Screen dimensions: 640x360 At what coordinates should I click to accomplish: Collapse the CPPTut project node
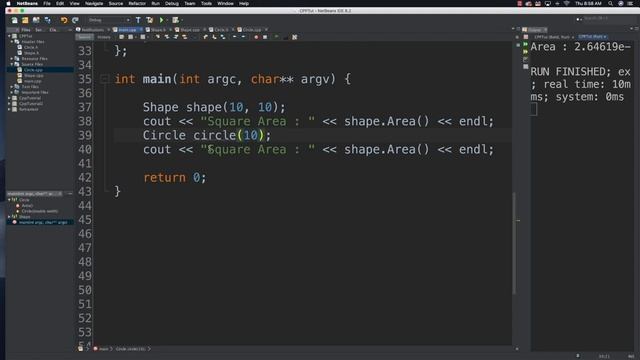click(x=9, y=36)
